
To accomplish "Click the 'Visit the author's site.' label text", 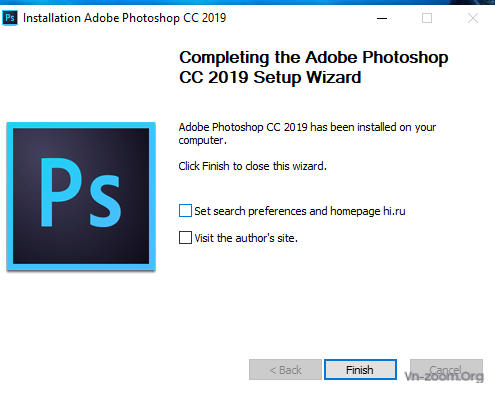I will click(246, 238).
